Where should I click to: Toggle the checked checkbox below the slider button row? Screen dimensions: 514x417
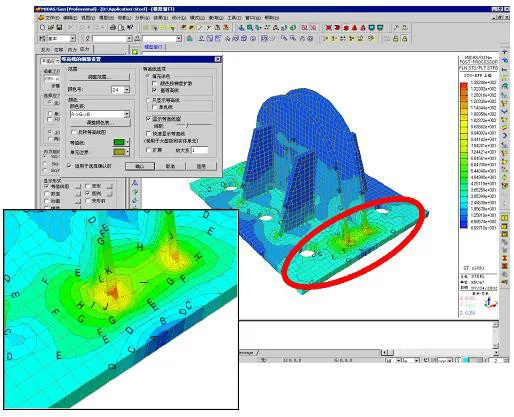point(69,166)
